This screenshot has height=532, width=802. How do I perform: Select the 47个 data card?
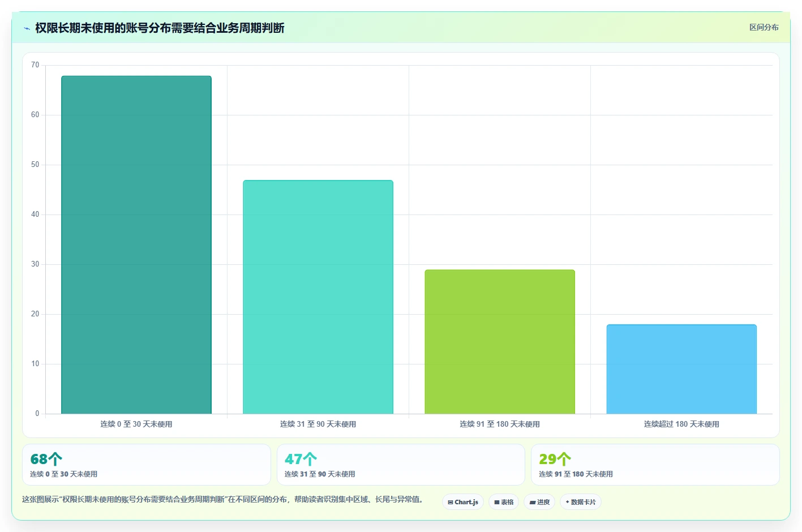coord(401,465)
